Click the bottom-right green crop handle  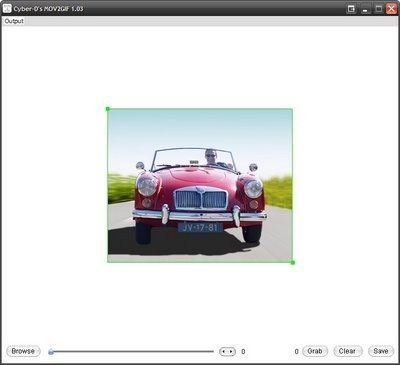click(x=293, y=263)
